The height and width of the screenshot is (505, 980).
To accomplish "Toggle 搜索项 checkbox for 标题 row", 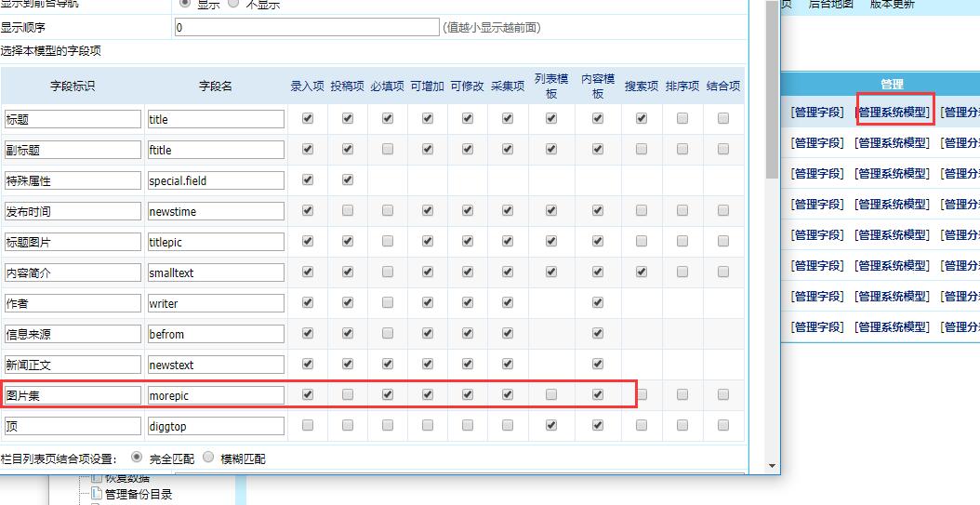I will click(x=642, y=119).
